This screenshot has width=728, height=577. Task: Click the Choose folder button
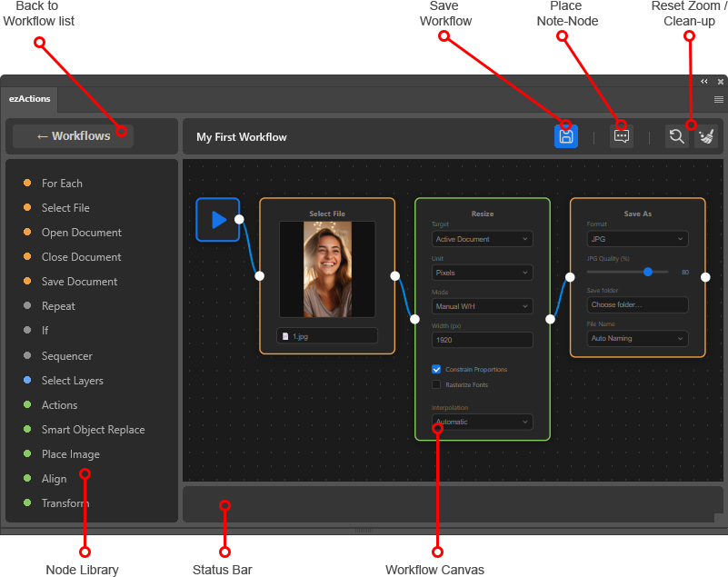click(x=637, y=304)
